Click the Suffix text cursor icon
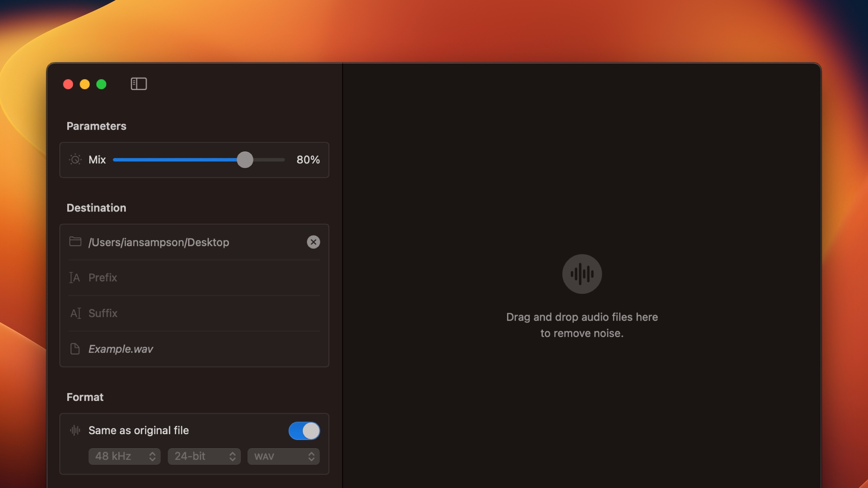This screenshot has height=488, width=868. 76,313
